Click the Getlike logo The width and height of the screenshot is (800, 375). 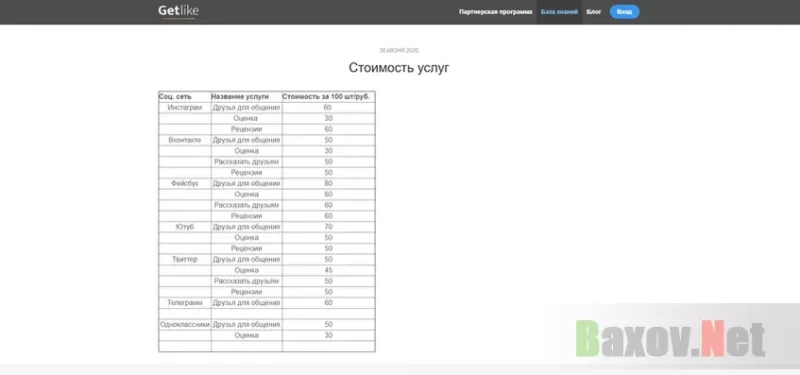(x=178, y=11)
